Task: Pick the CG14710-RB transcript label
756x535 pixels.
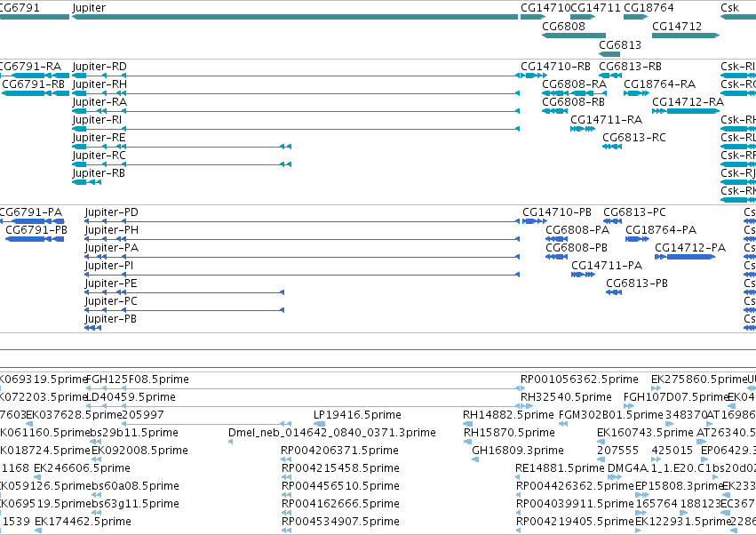Action: tap(555, 66)
